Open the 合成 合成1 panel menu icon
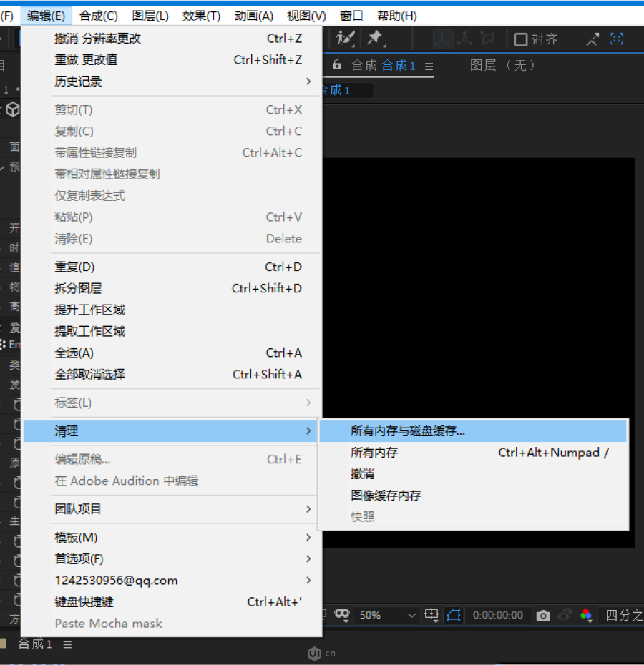Screen dimensions: 644x665 429,66
